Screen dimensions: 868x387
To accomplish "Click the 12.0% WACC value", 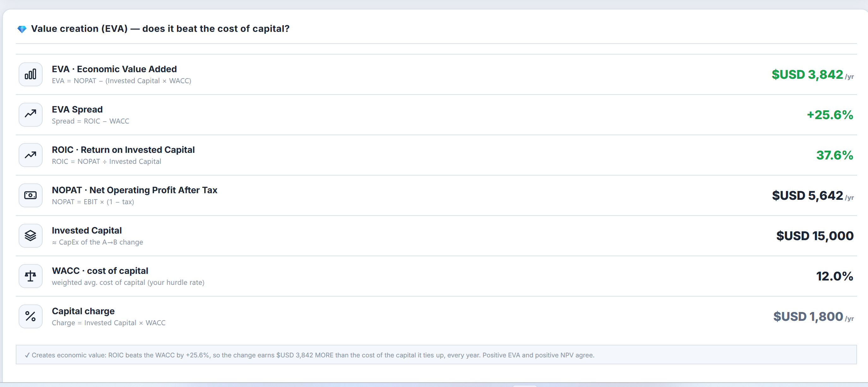I will tap(835, 277).
